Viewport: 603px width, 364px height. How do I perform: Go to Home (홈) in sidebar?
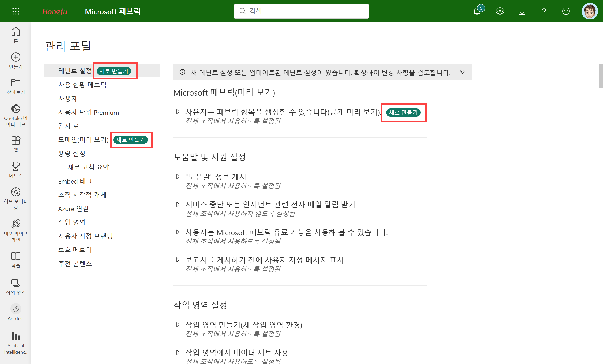(x=16, y=35)
